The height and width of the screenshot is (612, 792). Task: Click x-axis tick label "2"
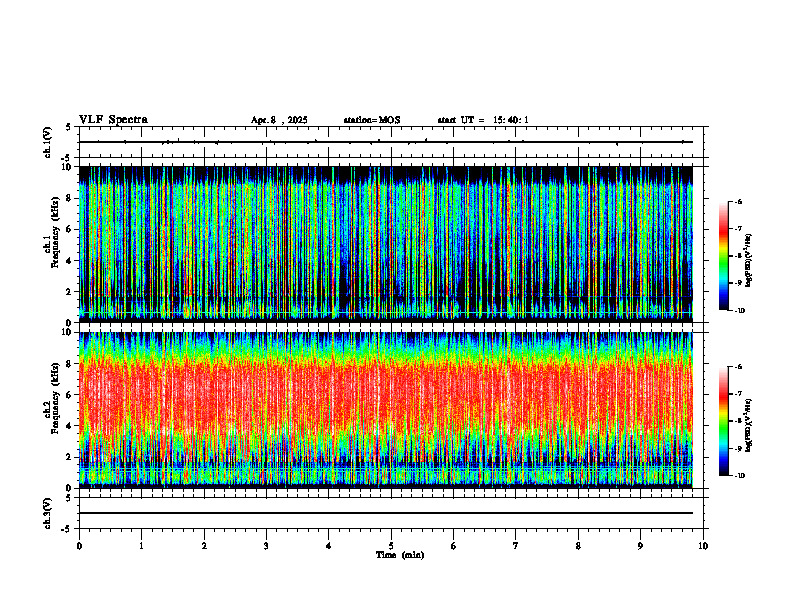[x=204, y=546]
